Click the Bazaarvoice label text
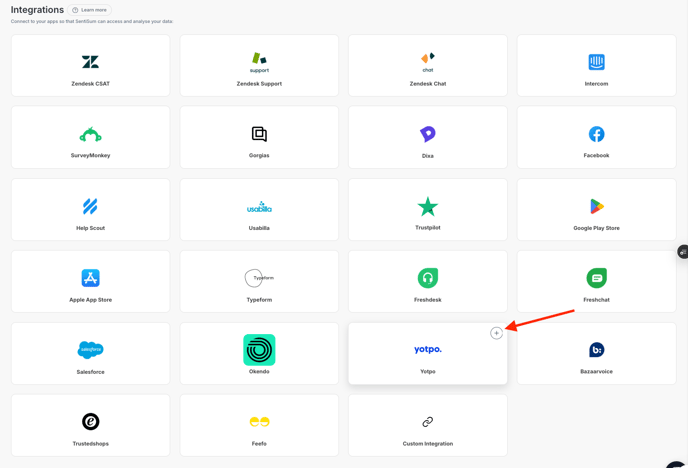 pos(596,372)
